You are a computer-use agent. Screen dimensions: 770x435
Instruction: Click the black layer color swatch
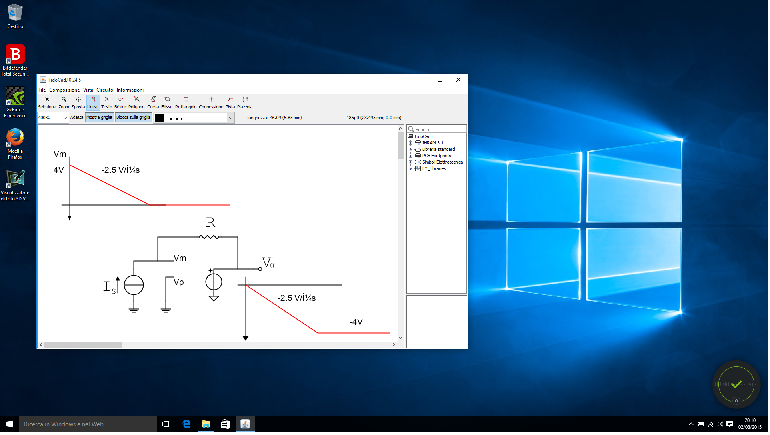coord(160,118)
